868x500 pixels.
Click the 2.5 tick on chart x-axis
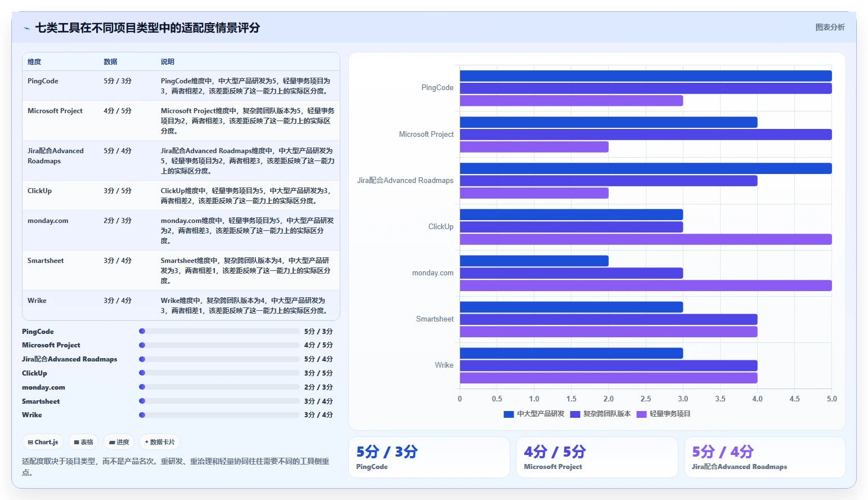click(646, 399)
